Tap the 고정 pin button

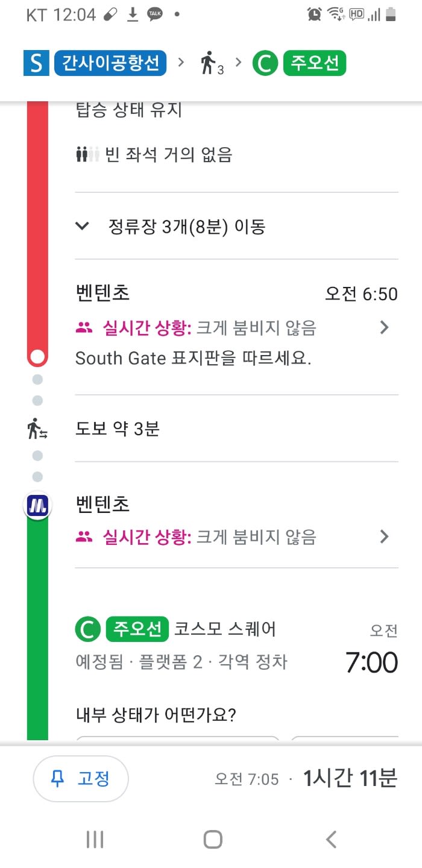(x=81, y=778)
